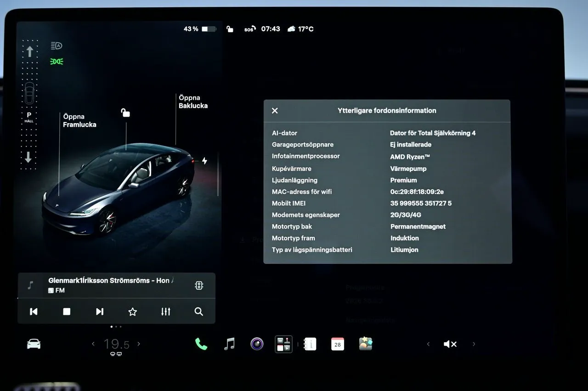Open the owner's manual notebook icon
This screenshot has height=391, width=588.
tap(310, 344)
